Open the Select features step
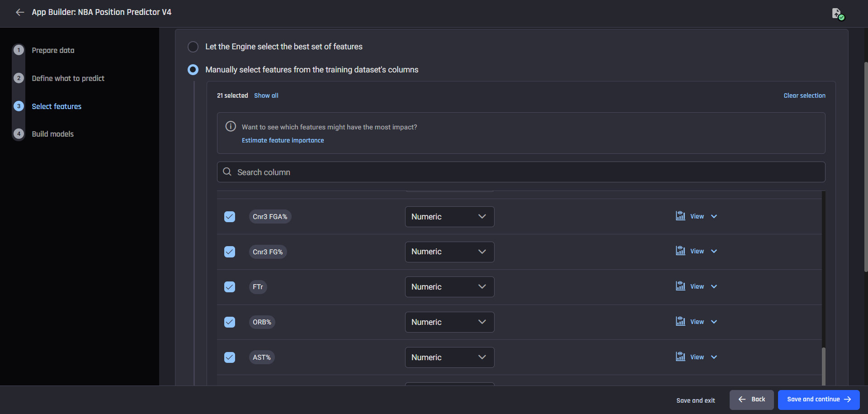 pyautogui.click(x=57, y=106)
